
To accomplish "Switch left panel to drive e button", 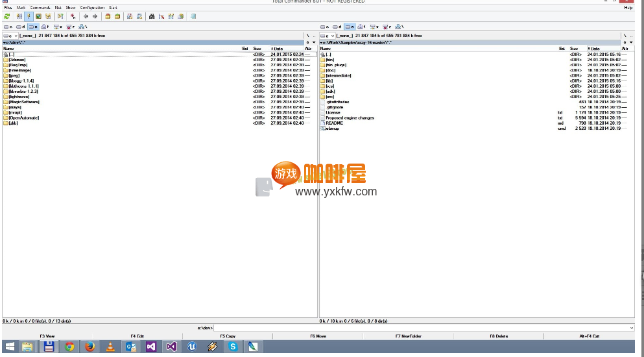I will (x=32, y=27).
